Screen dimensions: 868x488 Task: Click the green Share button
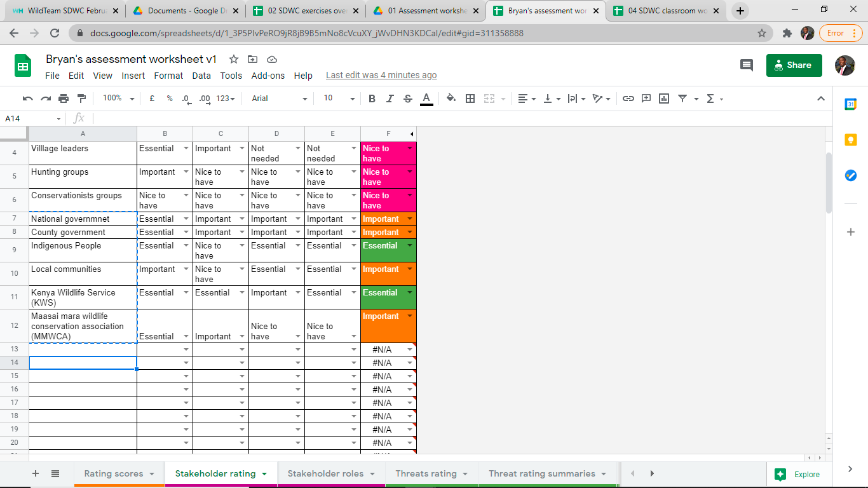tap(794, 65)
